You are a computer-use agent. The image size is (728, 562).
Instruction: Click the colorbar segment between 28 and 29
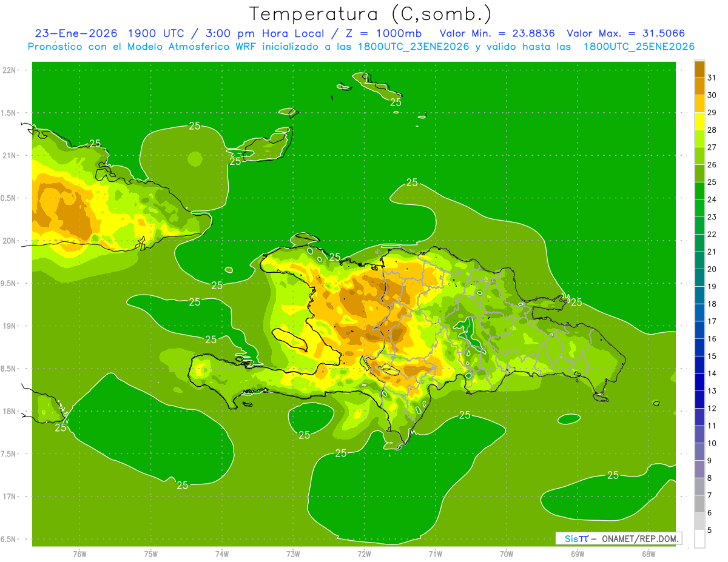(x=699, y=121)
